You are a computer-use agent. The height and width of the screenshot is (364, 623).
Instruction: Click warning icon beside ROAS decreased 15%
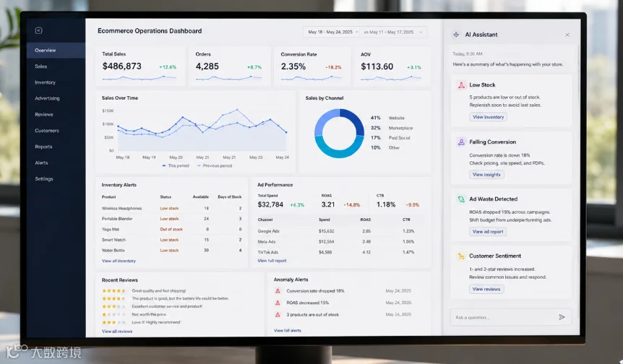[278, 303]
